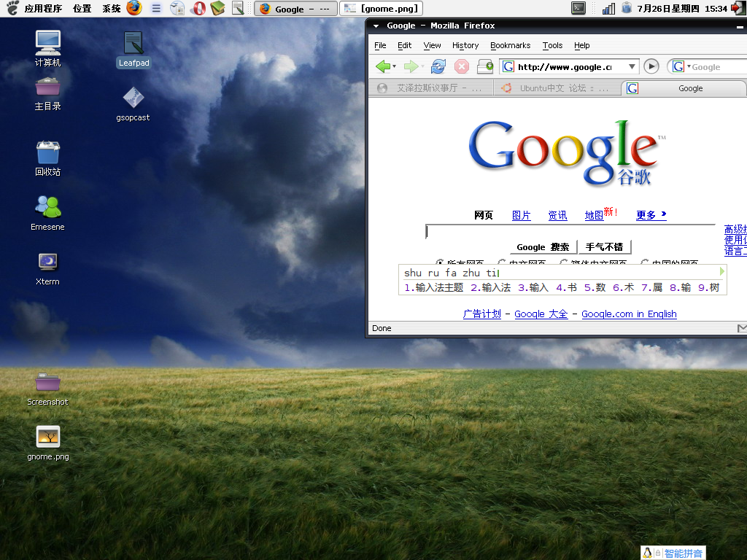
Task: Click the 广告计划 link
Action: (481, 314)
